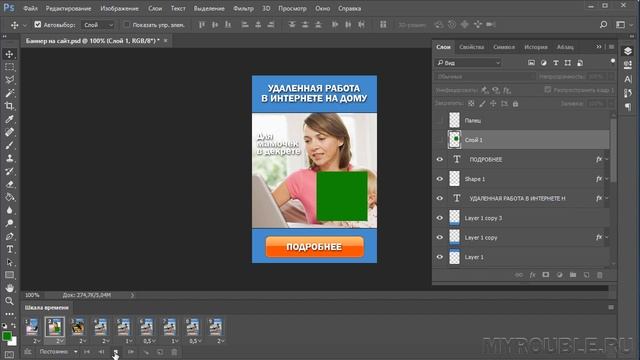The height and width of the screenshot is (360, 640).
Task: Open the Фильтр menu
Action: 243,8
